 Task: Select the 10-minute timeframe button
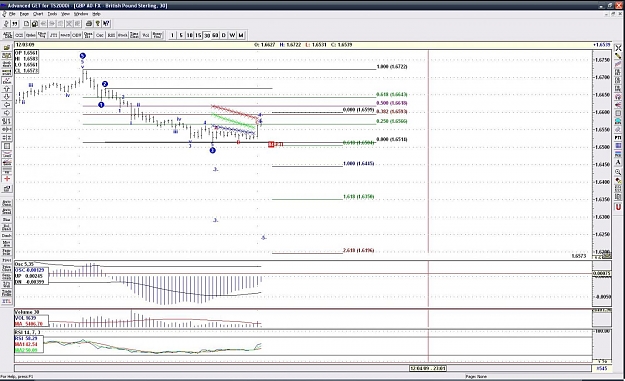click(189, 35)
